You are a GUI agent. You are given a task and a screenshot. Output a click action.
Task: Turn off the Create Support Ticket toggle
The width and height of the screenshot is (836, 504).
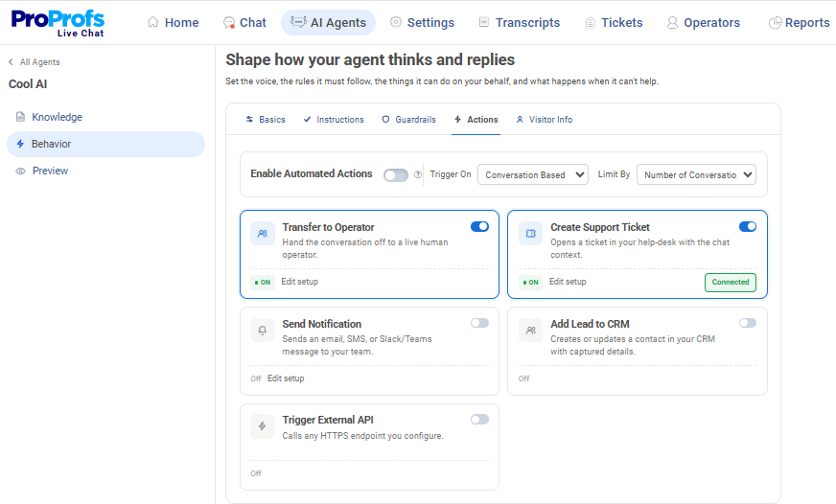(x=748, y=226)
